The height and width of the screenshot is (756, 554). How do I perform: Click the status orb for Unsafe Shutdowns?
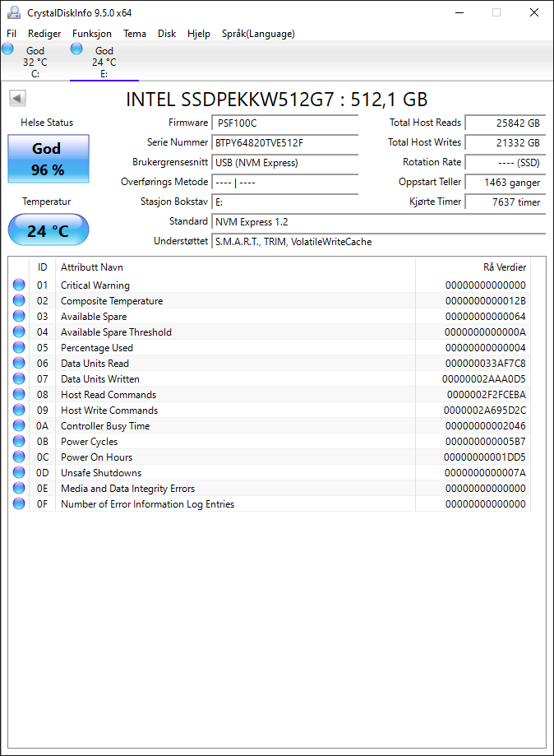(19, 472)
